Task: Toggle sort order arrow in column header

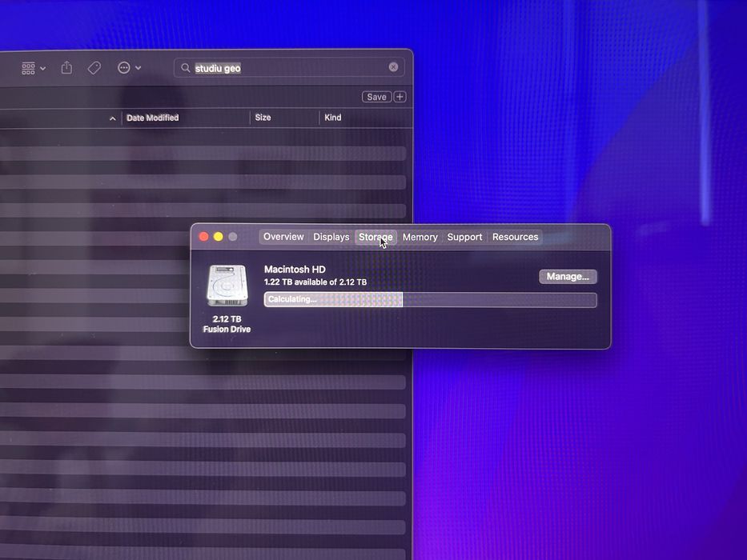Action: click(112, 118)
